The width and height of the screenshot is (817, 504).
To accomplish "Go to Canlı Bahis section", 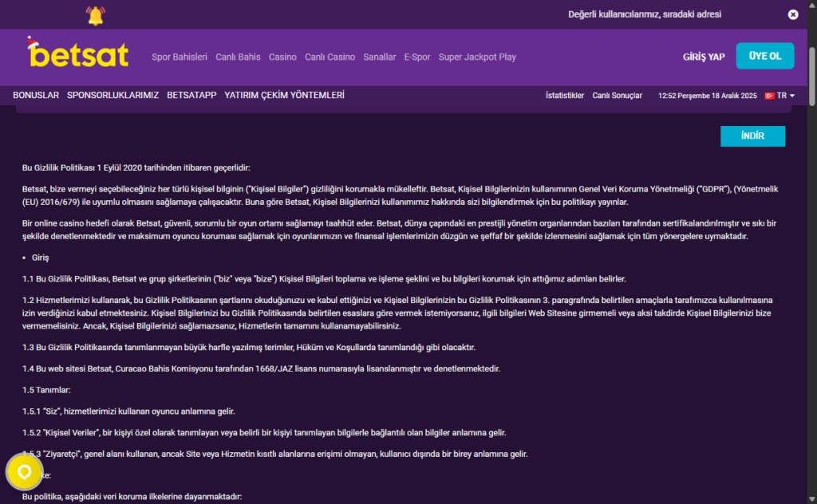I will pyautogui.click(x=238, y=57).
